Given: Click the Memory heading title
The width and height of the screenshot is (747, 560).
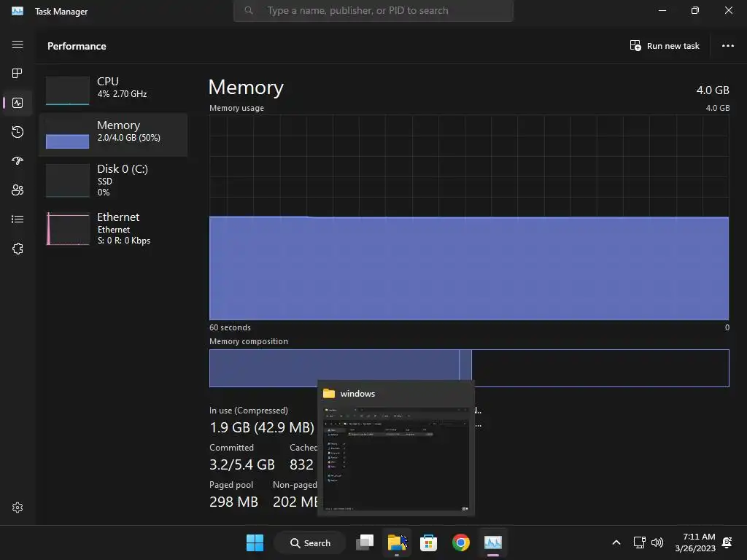Looking at the screenshot, I should tap(246, 87).
